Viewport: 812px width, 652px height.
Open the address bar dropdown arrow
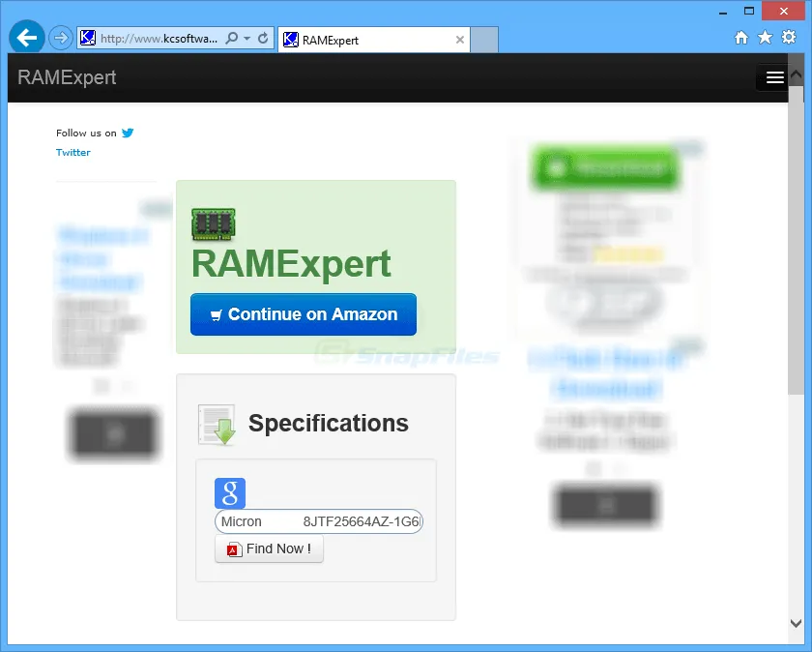(247, 39)
